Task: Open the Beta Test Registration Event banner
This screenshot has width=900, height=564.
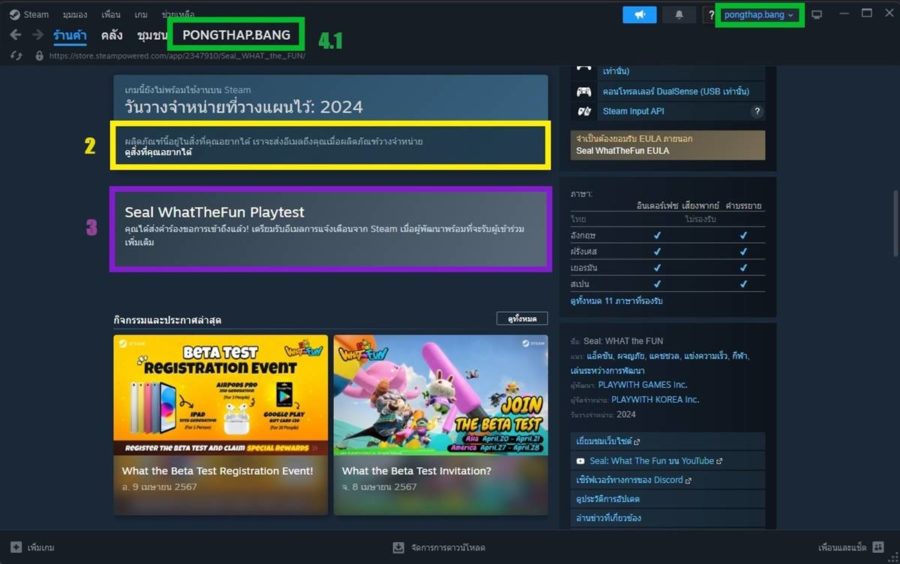Action: (x=220, y=395)
